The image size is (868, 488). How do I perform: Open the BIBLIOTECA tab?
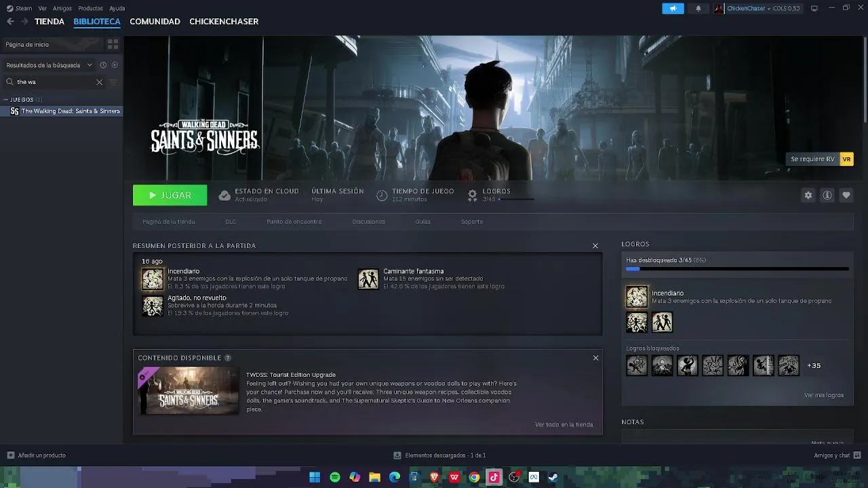coord(97,22)
